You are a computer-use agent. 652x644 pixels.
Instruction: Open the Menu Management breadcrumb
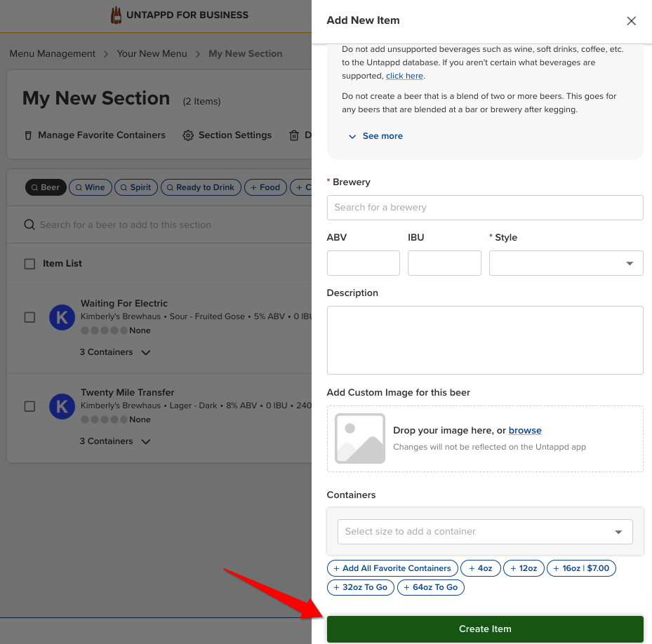pos(52,53)
